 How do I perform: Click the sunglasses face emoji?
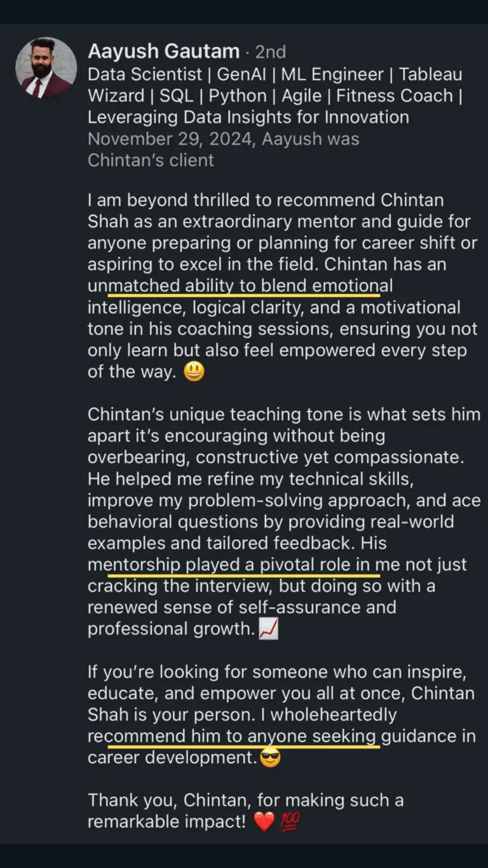point(271,758)
